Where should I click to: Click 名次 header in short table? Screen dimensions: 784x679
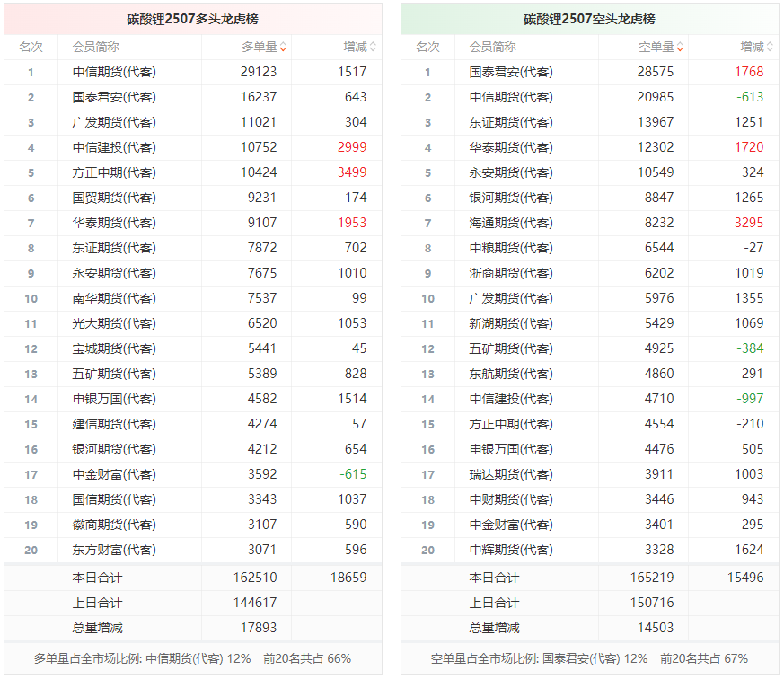click(428, 47)
